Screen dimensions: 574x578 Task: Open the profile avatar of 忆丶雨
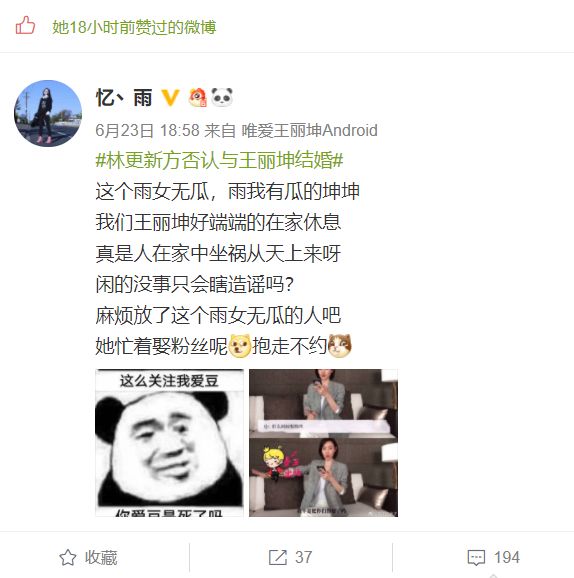[x=48, y=113]
